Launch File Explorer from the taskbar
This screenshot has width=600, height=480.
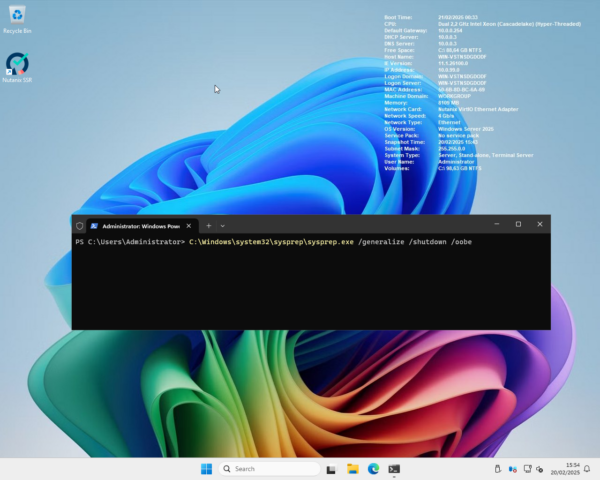(x=352, y=468)
